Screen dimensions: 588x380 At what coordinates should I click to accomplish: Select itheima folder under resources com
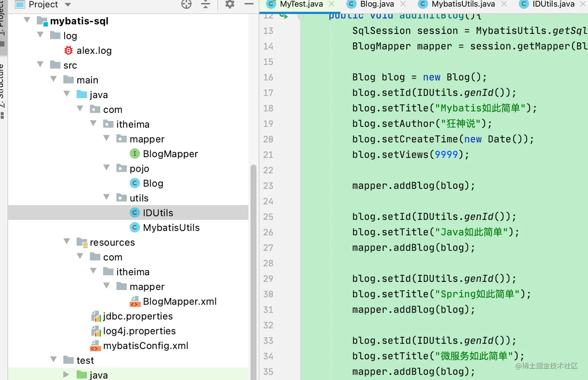tap(133, 272)
